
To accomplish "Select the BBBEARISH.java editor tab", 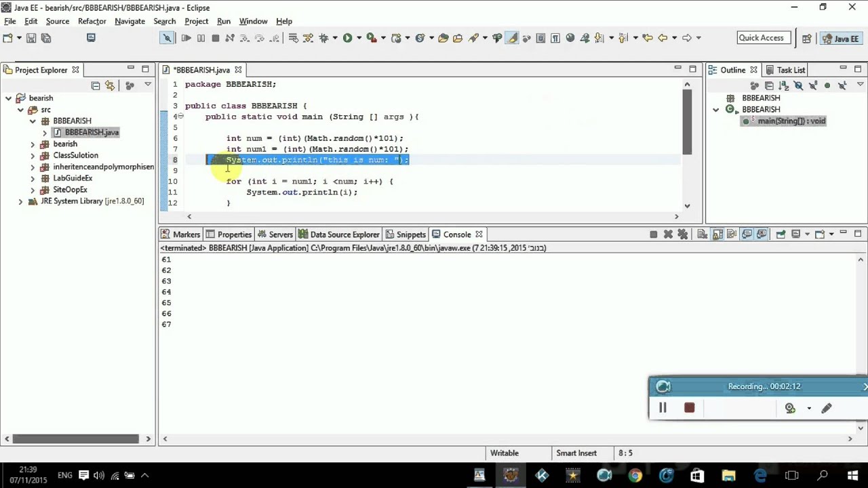I will [201, 70].
